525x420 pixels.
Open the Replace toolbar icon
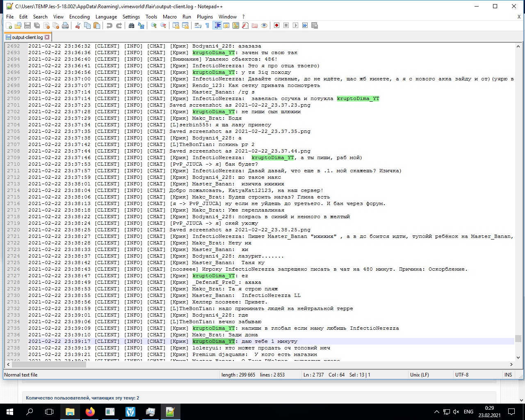click(x=141, y=25)
